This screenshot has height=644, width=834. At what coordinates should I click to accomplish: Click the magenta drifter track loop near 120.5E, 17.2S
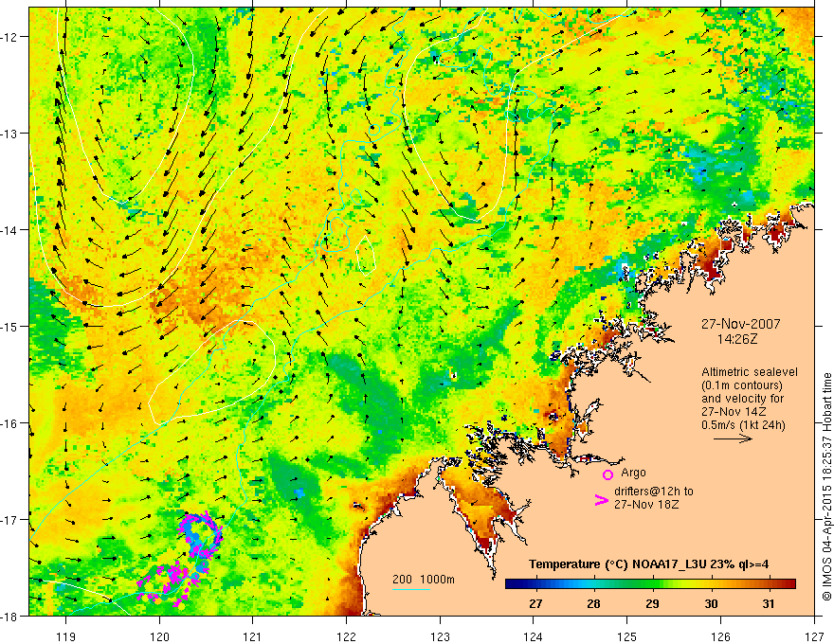[x=201, y=535]
